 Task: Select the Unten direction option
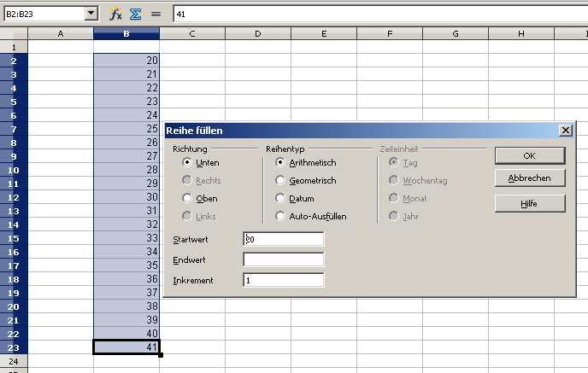pyautogui.click(x=187, y=162)
